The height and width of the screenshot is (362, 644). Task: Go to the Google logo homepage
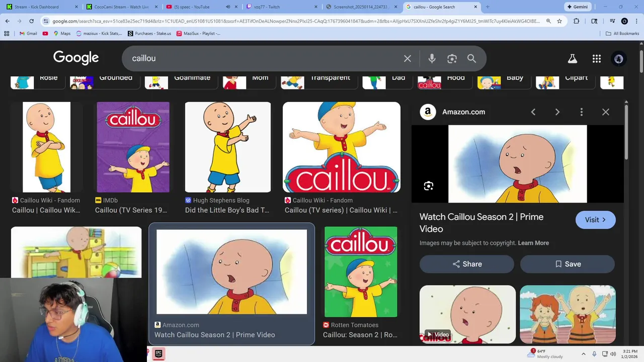coord(76,58)
